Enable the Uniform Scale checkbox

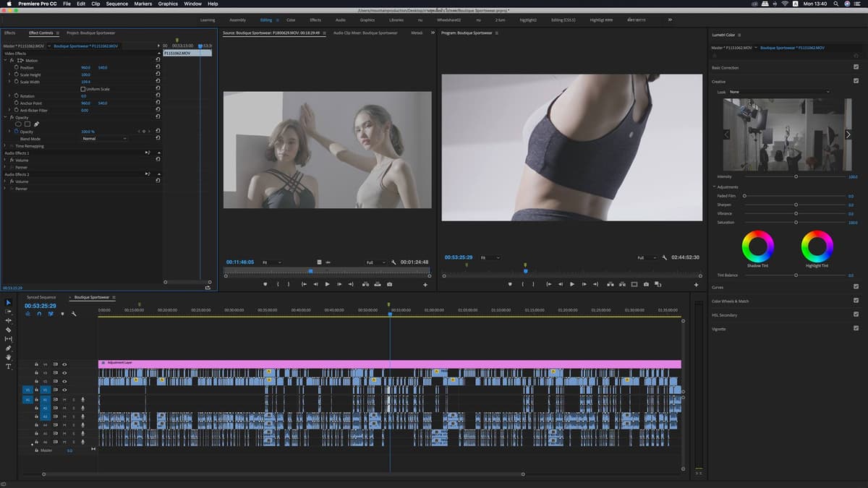coord(82,89)
